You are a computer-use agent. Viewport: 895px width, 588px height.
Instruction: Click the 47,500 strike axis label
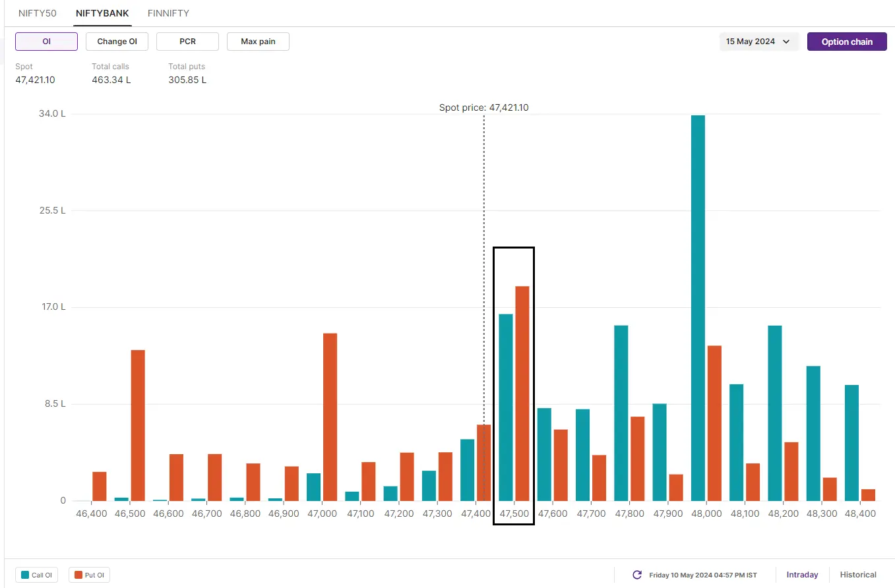[514, 514]
